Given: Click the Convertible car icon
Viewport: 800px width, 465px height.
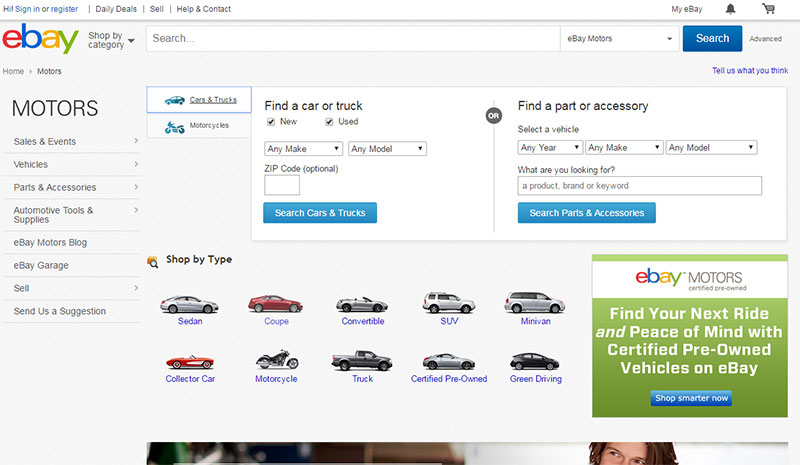Looking at the screenshot, I should click(x=362, y=305).
